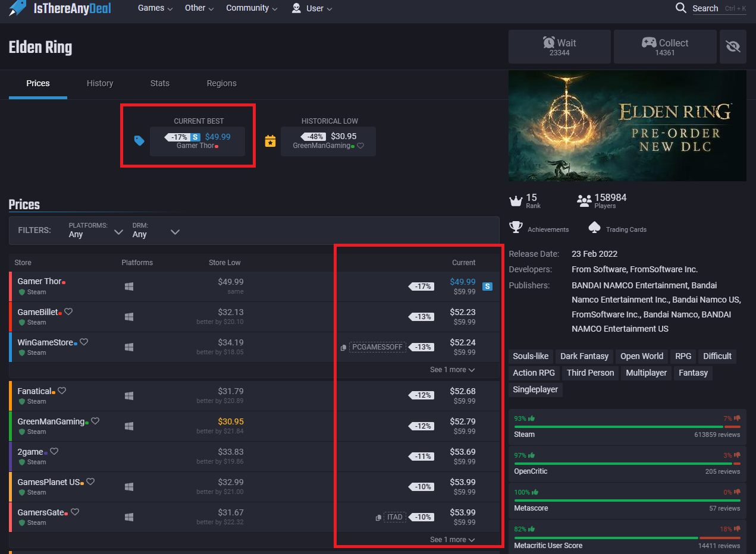The height and width of the screenshot is (554, 756).
Task: Click the OpenCritic review score bar
Action: pyautogui.click(x=628, y=464)
